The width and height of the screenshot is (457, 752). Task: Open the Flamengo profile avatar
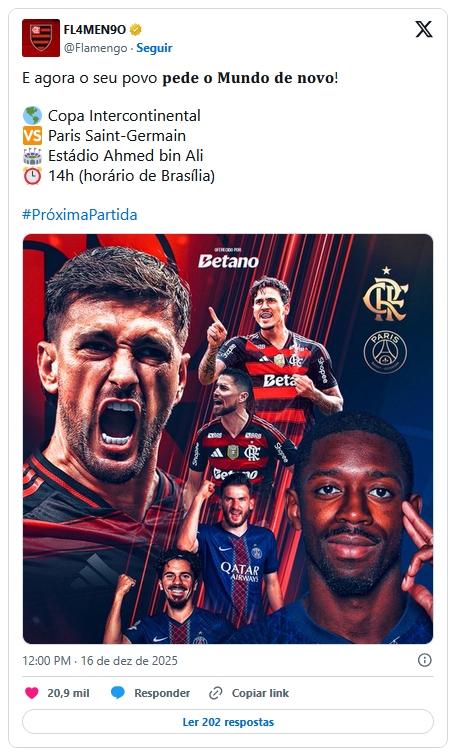(x=41, y=38)
